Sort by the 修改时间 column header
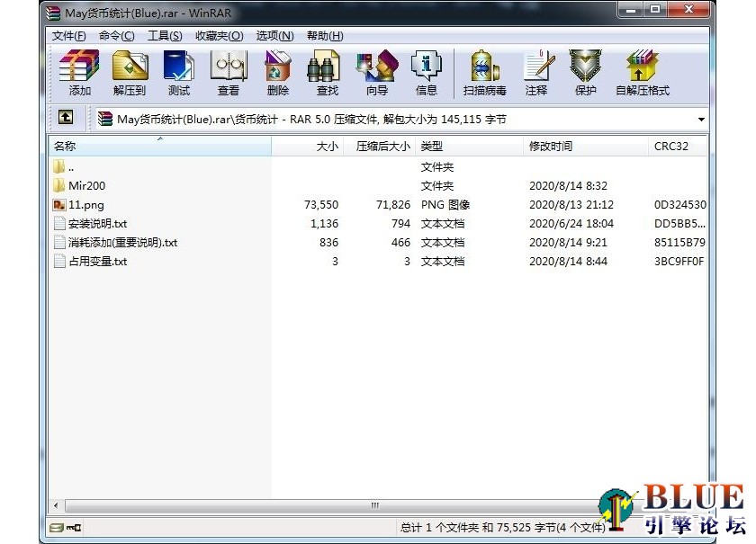Viewport: 756px width, 544px height. (585, 146)
